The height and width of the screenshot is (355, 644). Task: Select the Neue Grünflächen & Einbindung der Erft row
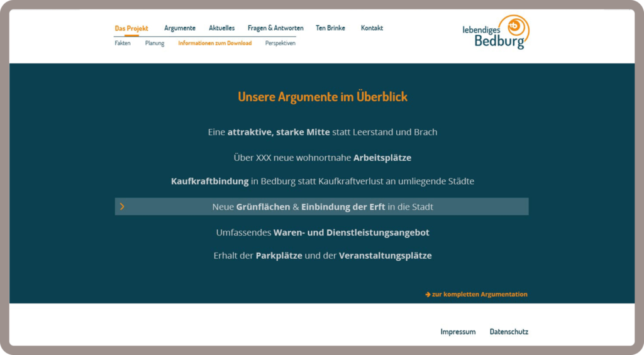[x=321, y=207]
